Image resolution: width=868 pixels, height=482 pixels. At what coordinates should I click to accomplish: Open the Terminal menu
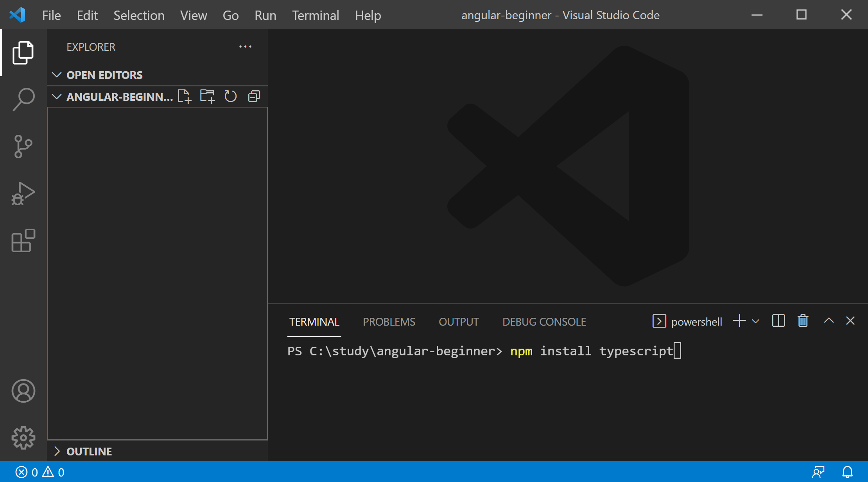(316, 15)
